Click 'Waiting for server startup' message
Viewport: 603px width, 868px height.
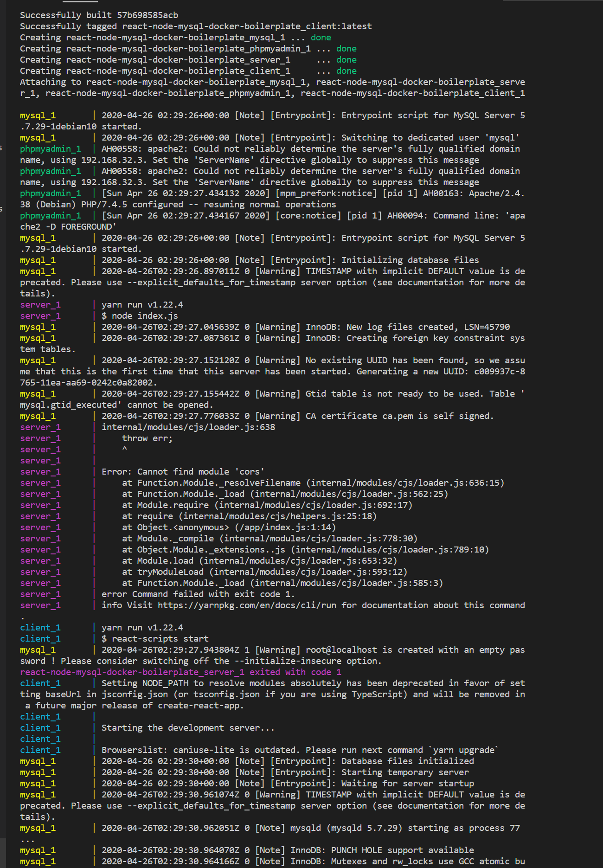[x=408, y=784]
